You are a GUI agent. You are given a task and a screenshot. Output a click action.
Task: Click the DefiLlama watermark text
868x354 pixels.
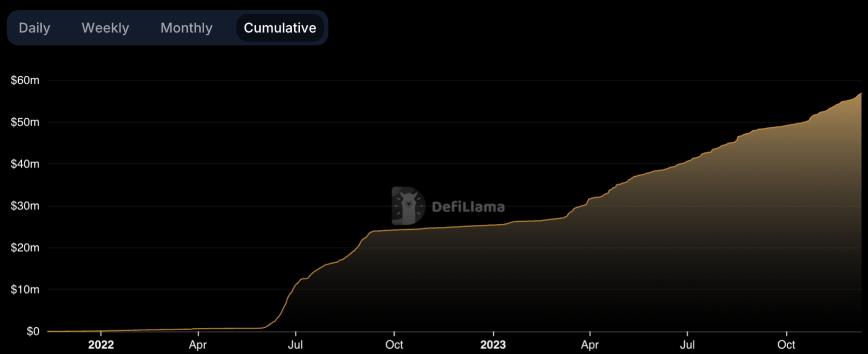(468, 207)
